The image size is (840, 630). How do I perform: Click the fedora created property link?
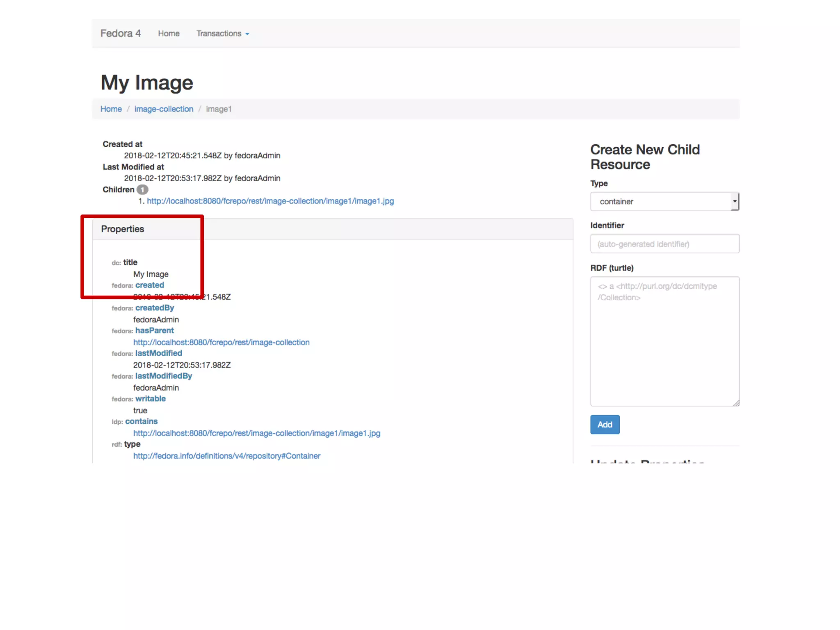click(x=149, y=285)
